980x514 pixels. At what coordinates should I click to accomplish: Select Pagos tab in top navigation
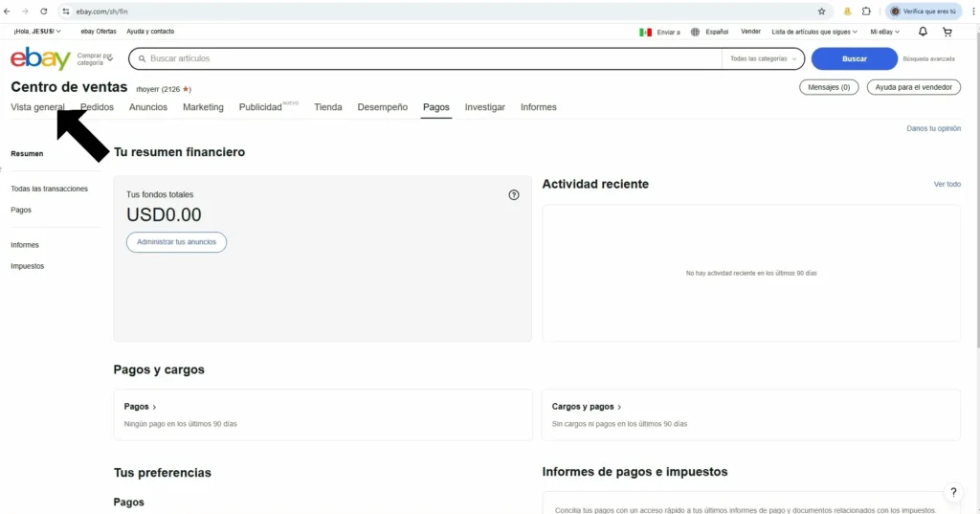[436, 107]
